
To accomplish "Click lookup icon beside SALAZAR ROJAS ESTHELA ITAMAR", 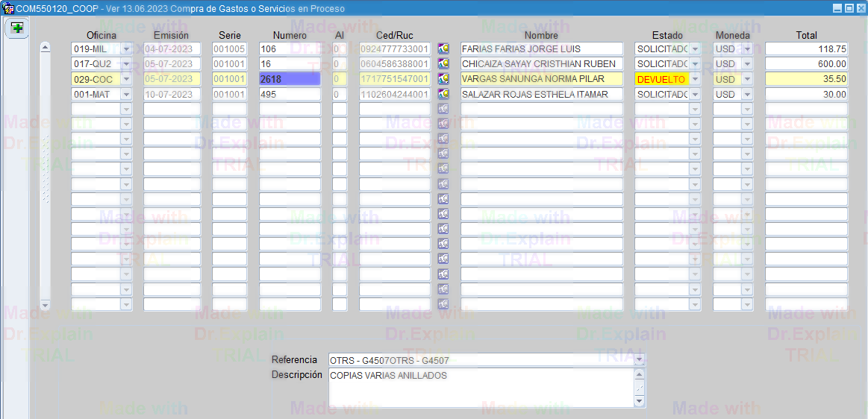I will [443, 95].
